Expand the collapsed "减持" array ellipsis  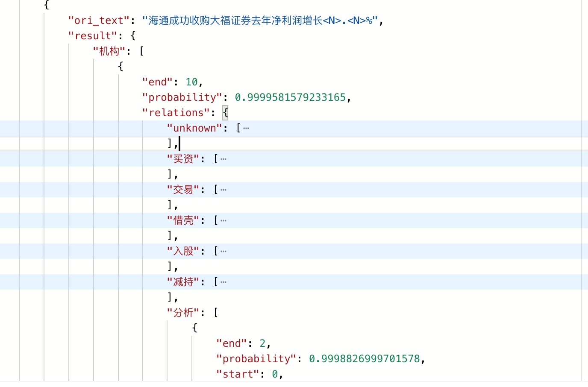pos(223,282)
